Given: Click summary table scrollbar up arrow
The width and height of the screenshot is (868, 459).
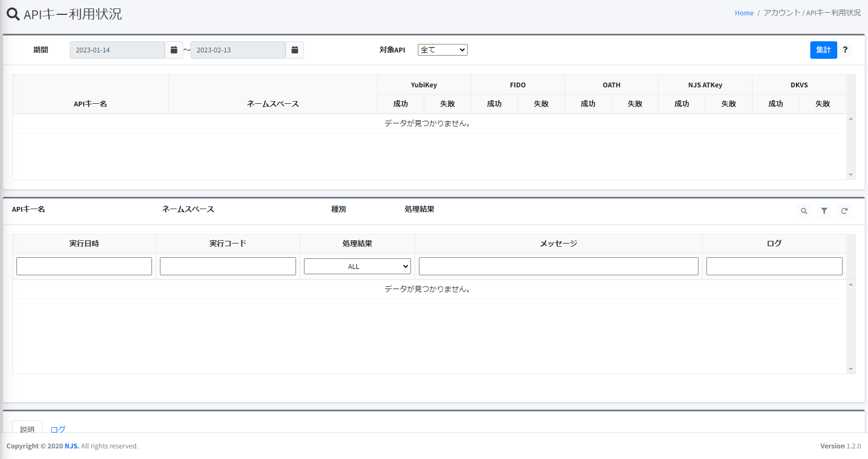Looking at the screenshot, I should [851, 119].
